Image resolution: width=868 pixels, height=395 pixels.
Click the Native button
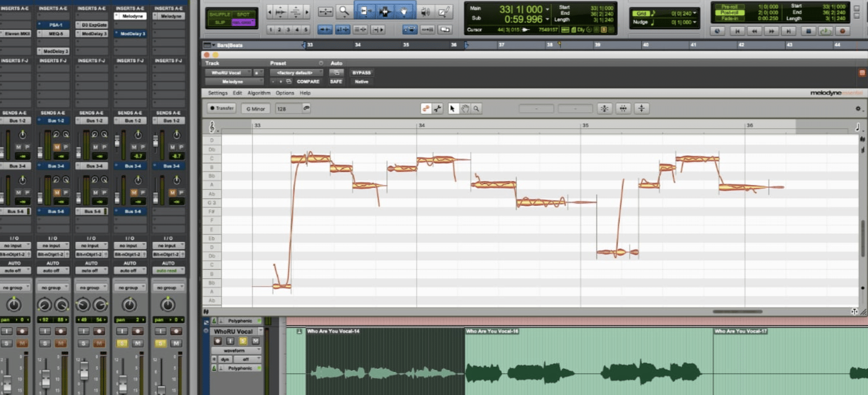361,82
